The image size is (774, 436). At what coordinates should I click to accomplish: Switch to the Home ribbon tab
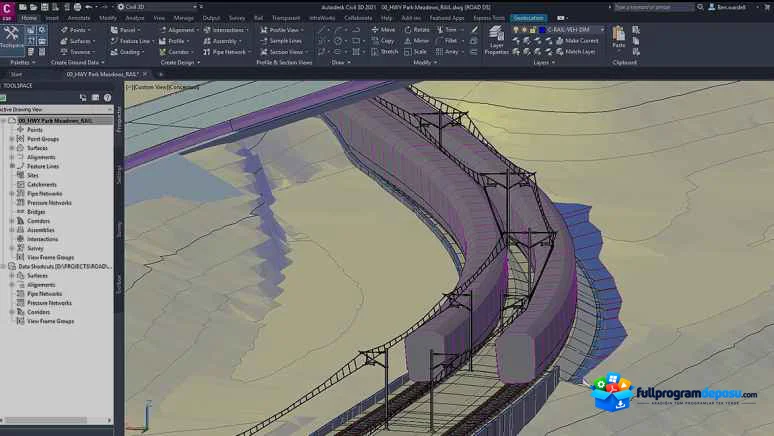[29, 18]
